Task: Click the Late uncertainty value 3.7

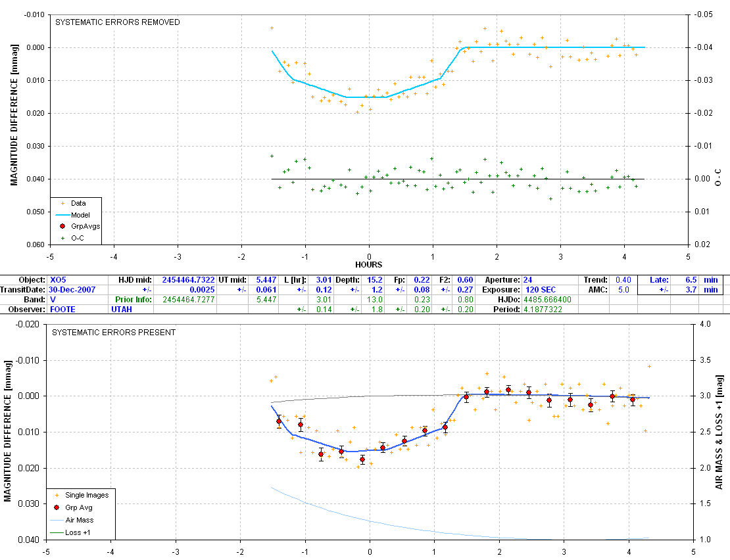Action: (x=691, y=290)
